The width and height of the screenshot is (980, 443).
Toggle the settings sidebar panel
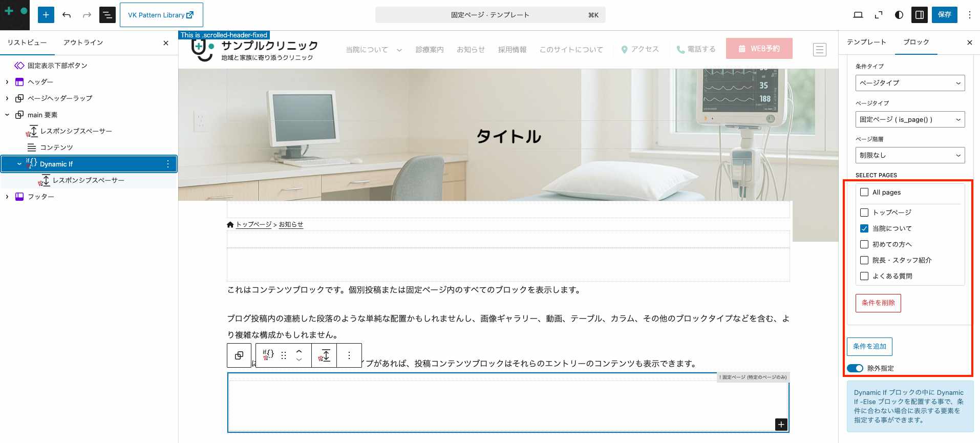[x=920, y=15]
